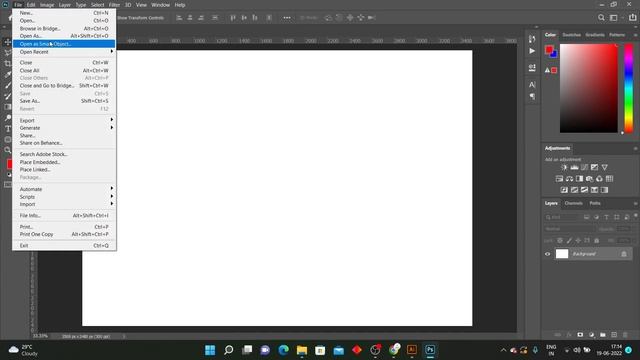Viewport: 640px width, 360px height.
Task: Add a Channel Mixer adjustment
Action: pos(599,179)
